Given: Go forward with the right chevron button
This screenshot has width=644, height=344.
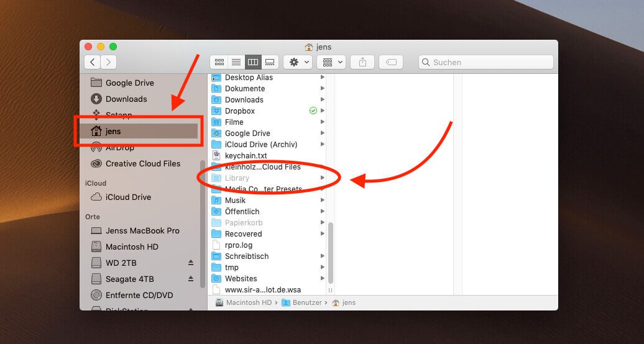Looking at the screenshot, I should pyautogui.click(x=108, y=62).
